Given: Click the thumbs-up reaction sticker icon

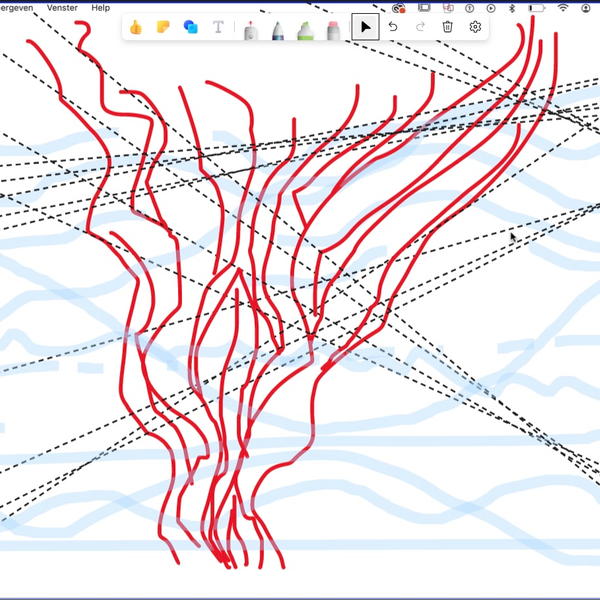Looking at the screenshot, I should (x=136, y=27).
